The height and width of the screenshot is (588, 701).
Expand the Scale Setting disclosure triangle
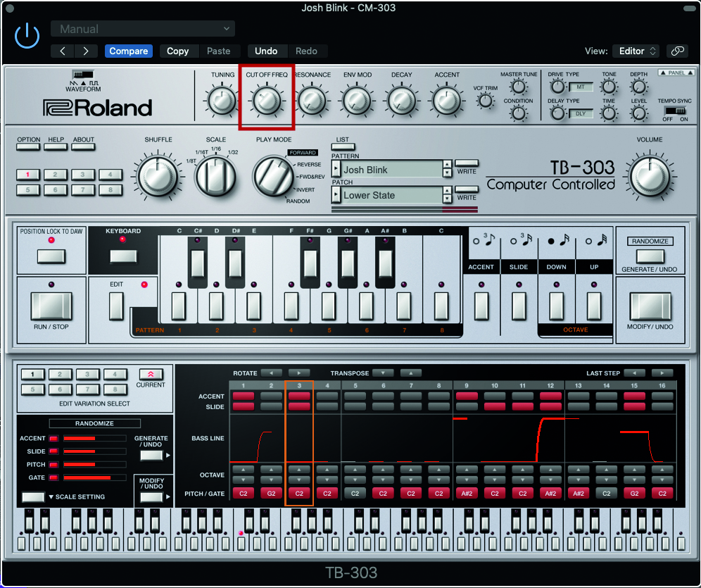point(51,496)
